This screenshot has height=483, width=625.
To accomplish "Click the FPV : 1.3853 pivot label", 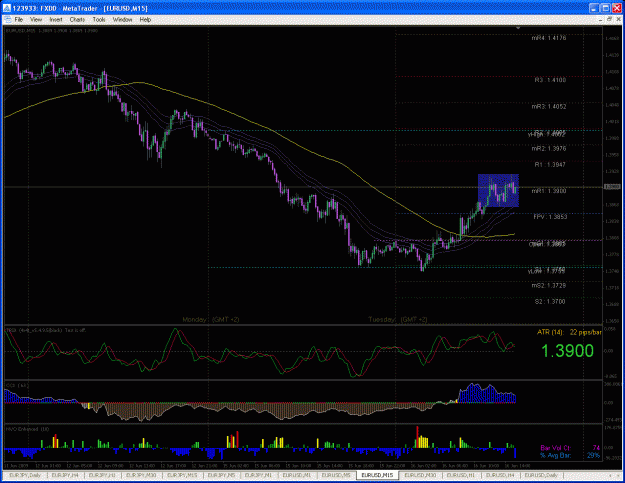I will tap(550, 217).
